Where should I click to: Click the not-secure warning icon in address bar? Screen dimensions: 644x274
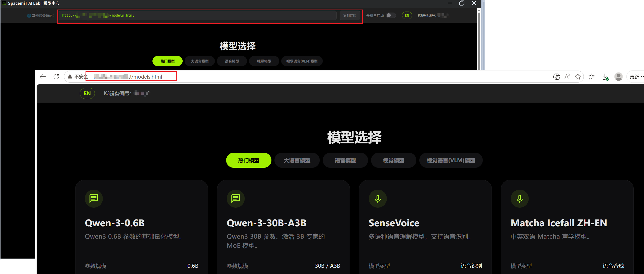[x=70, y=77]
